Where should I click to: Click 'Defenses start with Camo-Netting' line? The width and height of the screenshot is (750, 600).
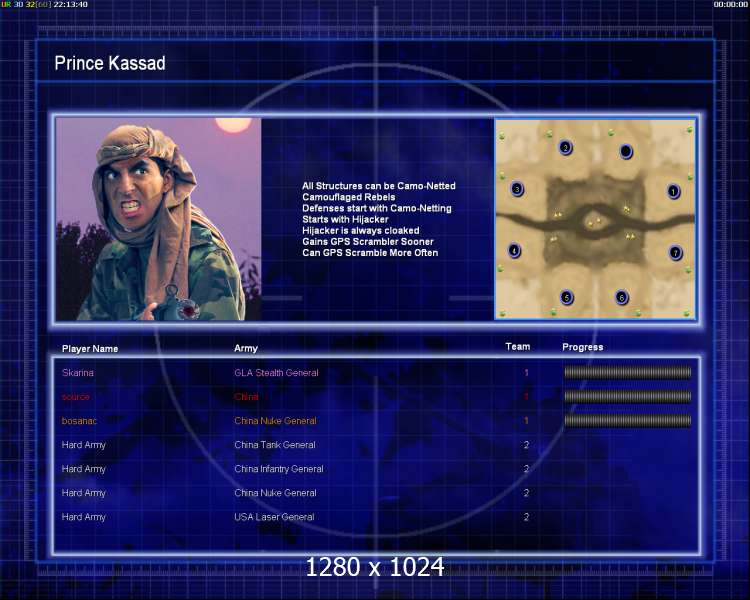pos(377,208)
